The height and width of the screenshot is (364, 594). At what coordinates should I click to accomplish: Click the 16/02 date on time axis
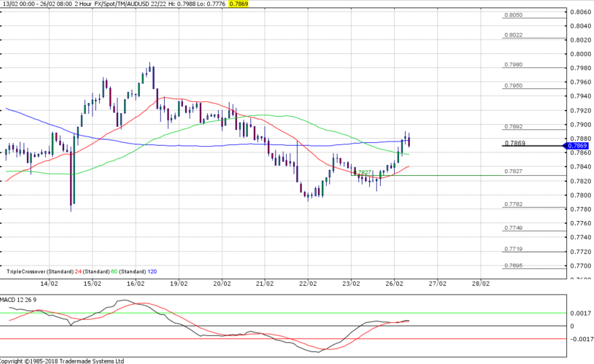tap(136, 284)
